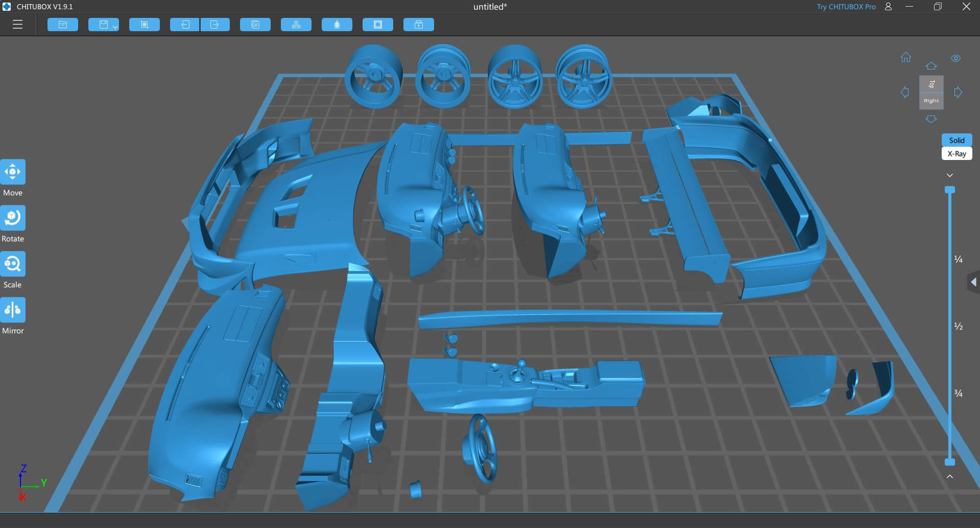Select the Rotate tool
980x528 pixels.
point(13,218)
